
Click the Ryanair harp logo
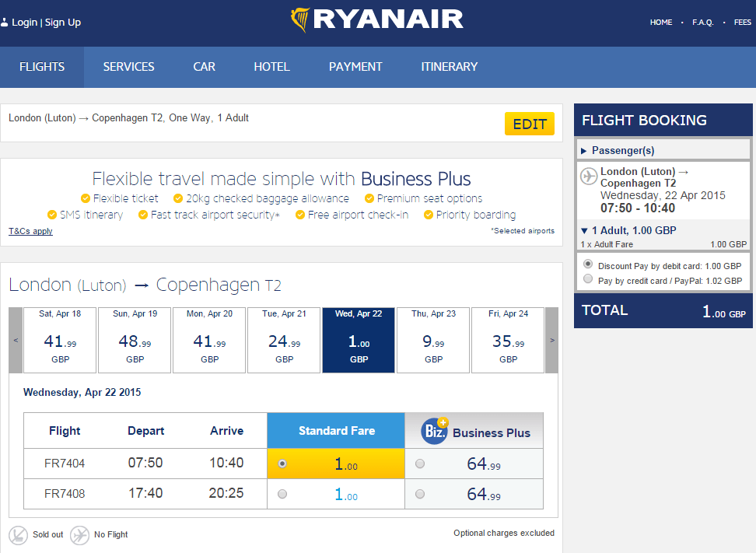300,19
